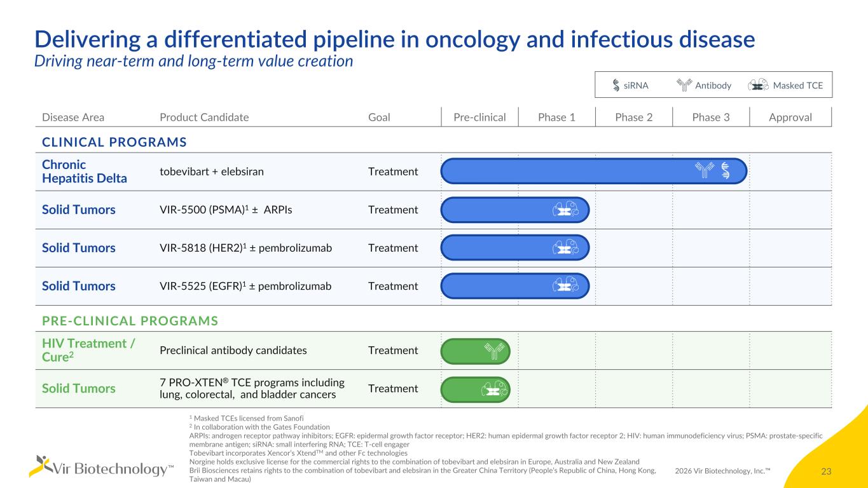The height and width of the screenshot is (488, 868).
Task: Click the CLINICAL PROGRAMS section heading
Action: click(114, 142)
